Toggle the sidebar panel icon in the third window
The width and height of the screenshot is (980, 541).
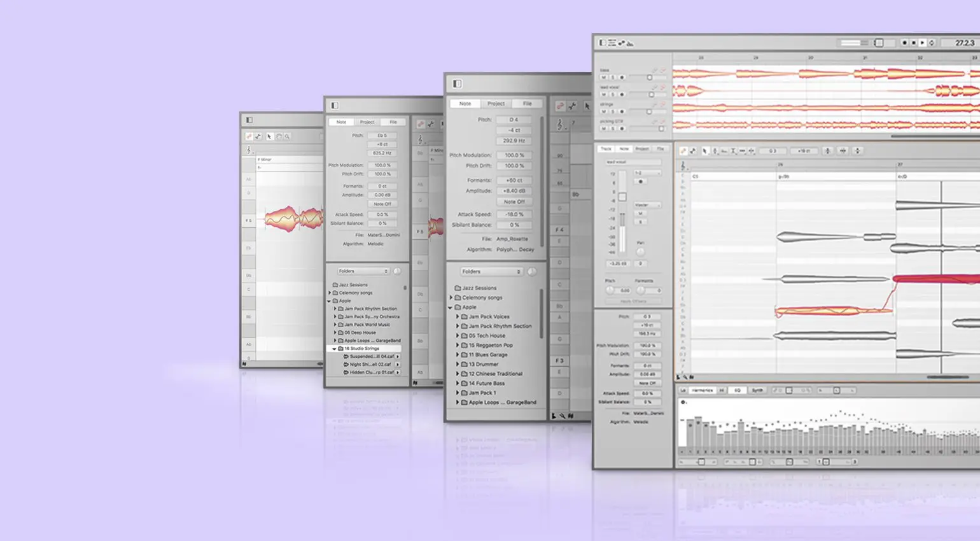[x=457, y=83]
